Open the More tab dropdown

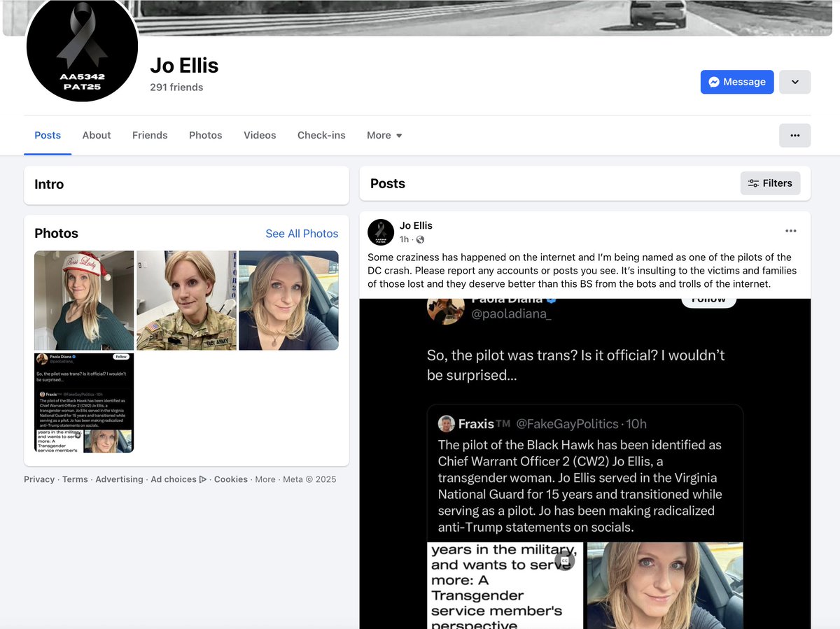384,135
